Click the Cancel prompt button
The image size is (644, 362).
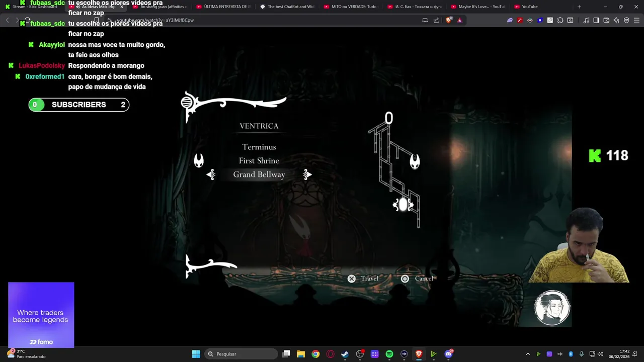point(417,279)
